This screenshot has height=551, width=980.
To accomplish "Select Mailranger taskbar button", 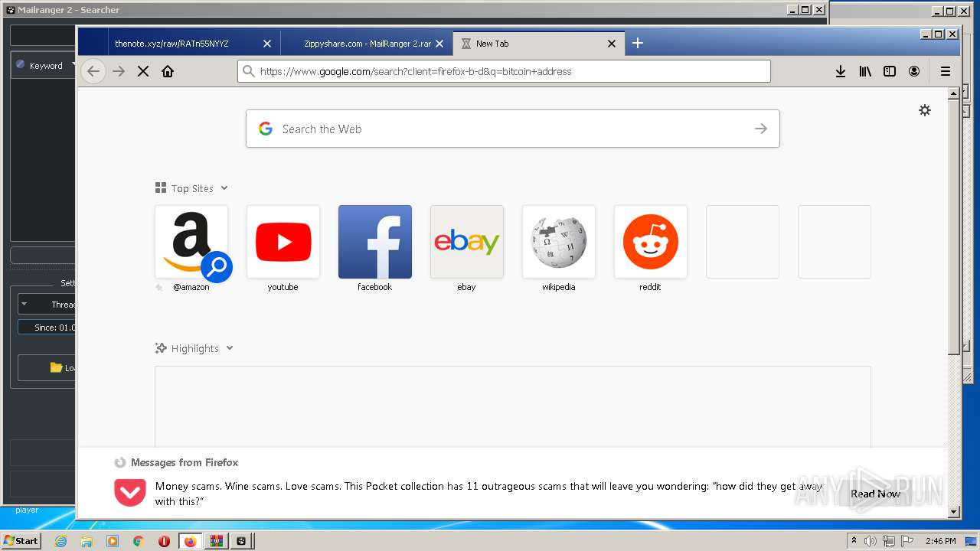I will tap(242, 541).
